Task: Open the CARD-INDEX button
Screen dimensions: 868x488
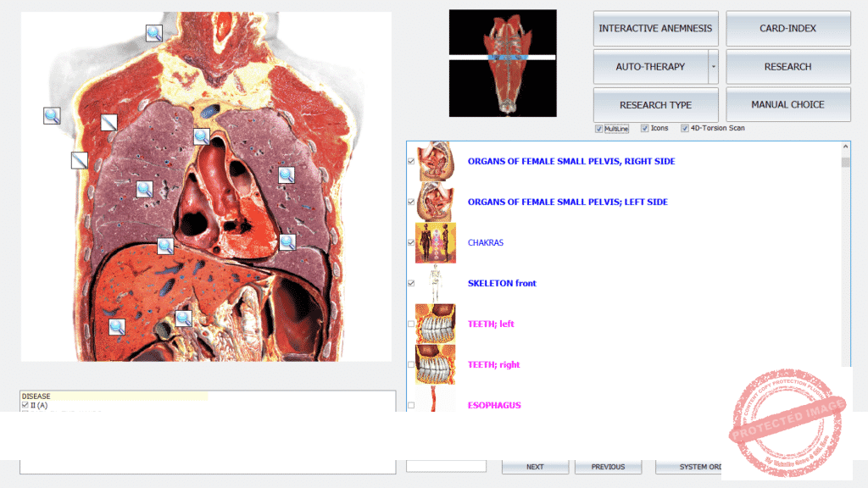Action: (787, 28)
